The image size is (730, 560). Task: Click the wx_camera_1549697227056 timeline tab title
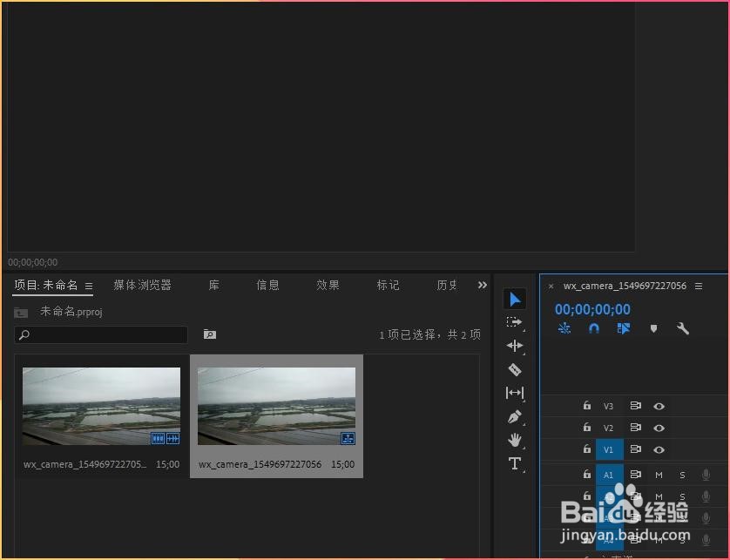click(625, 286)
